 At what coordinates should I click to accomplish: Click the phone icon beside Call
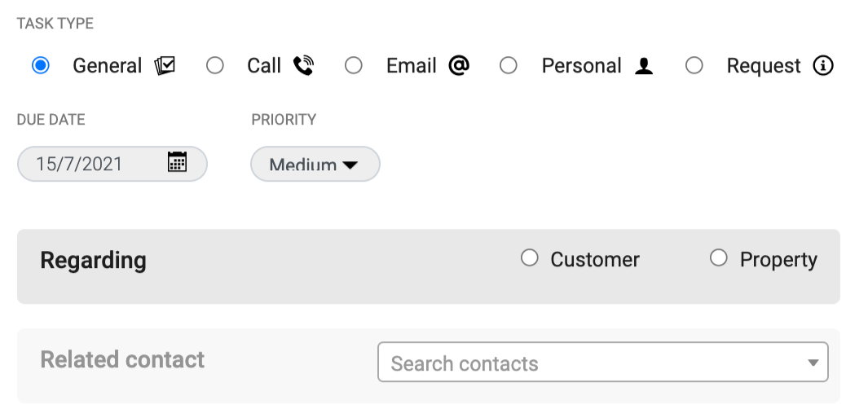[x=303, y=66]
